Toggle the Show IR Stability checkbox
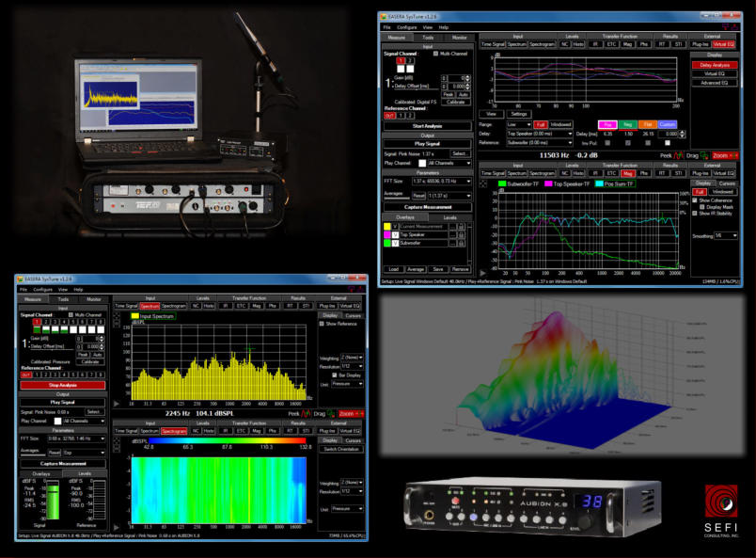The image size is (756, 558). 695,214
